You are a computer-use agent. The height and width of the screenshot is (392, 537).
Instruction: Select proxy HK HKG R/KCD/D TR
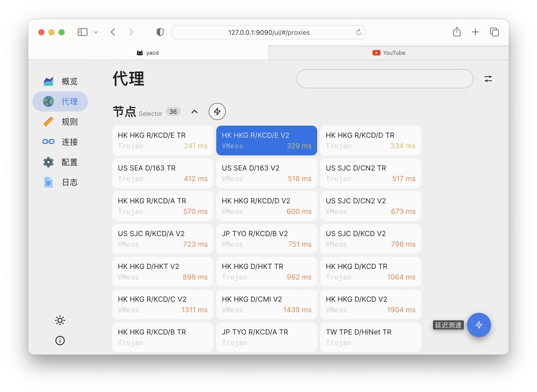pyautogui.click(x=371, y=141)
